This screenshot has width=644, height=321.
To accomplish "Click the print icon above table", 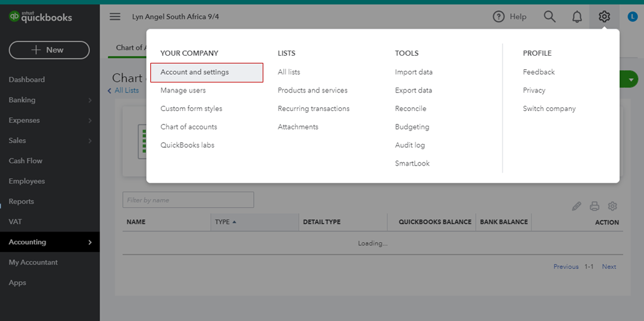I will point(595,206).
